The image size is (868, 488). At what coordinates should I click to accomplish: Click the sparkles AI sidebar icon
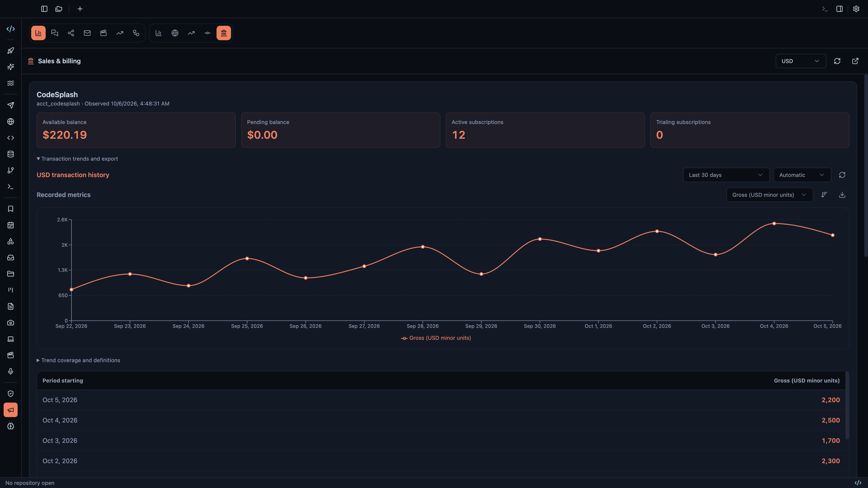click(10, 67)
